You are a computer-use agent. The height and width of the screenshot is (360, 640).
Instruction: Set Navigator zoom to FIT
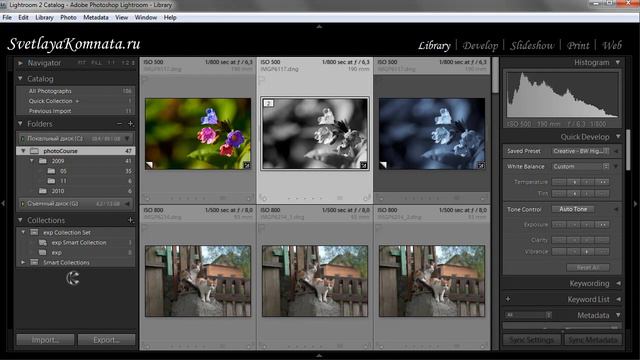81,63
